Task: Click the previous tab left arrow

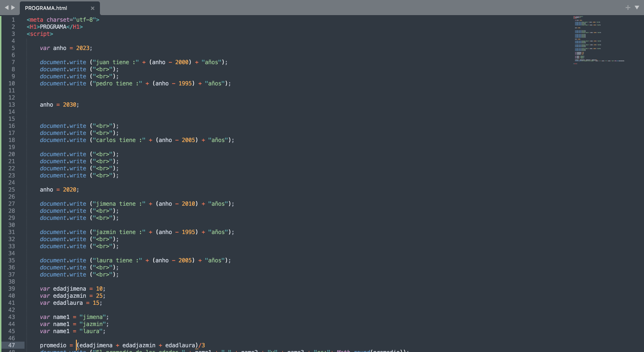Action: coord(7,8)
